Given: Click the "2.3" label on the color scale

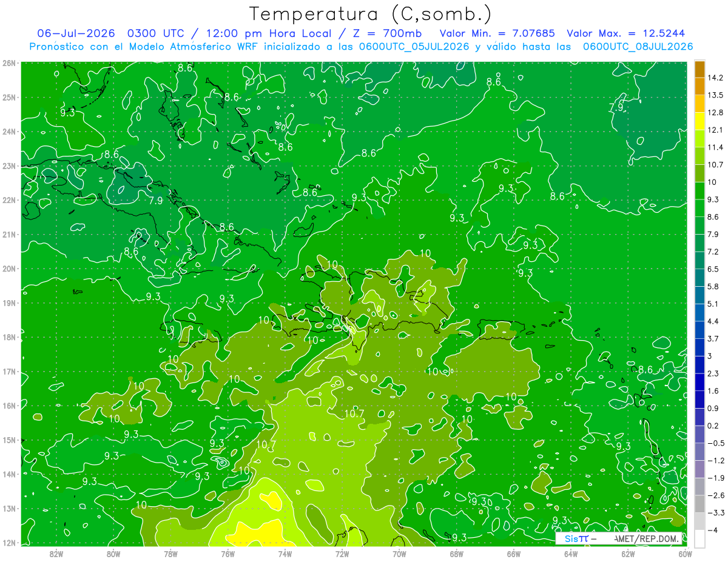Looking at the screenshot, I should [713, 373].
